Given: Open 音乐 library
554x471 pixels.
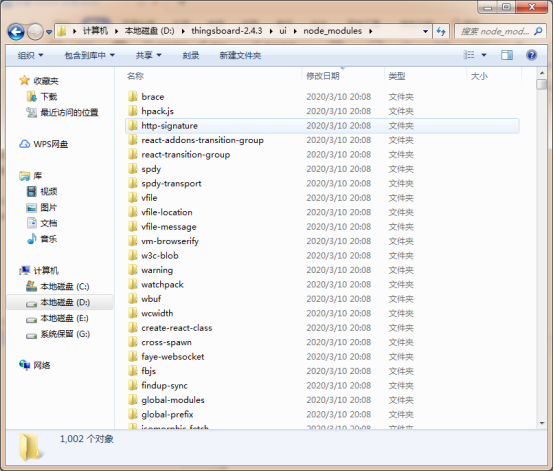Looking at the screenshot, I should coord(49,239).
